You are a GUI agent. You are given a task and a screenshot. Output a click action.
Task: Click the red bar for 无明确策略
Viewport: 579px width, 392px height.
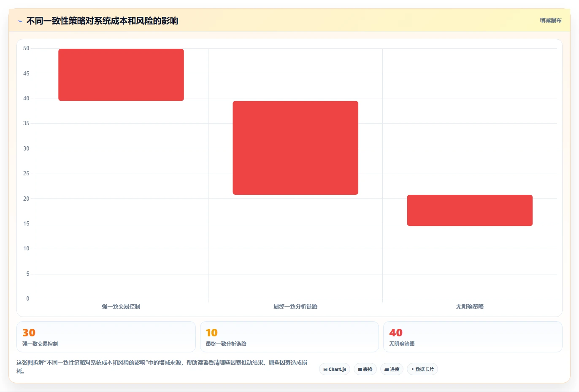tap(470, 210)
